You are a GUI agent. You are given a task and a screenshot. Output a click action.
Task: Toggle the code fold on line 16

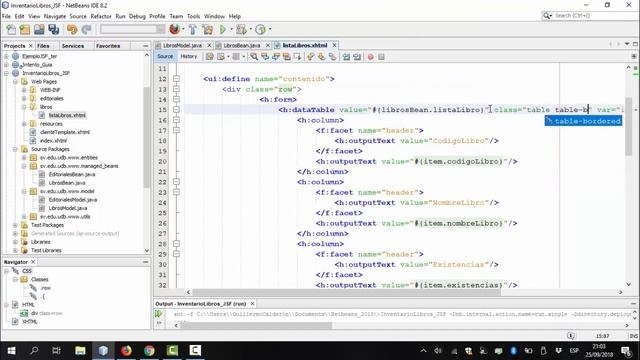176,120
